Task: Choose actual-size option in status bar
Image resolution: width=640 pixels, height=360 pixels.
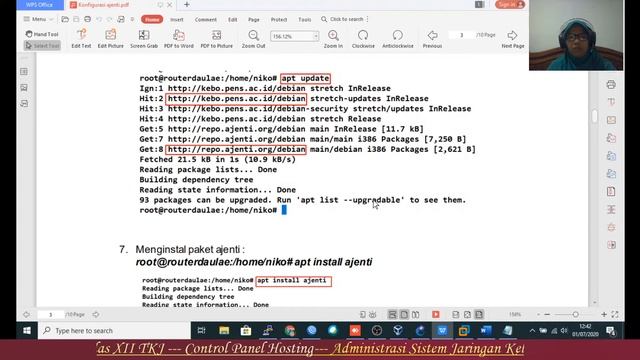Action: tap(456, 314)
